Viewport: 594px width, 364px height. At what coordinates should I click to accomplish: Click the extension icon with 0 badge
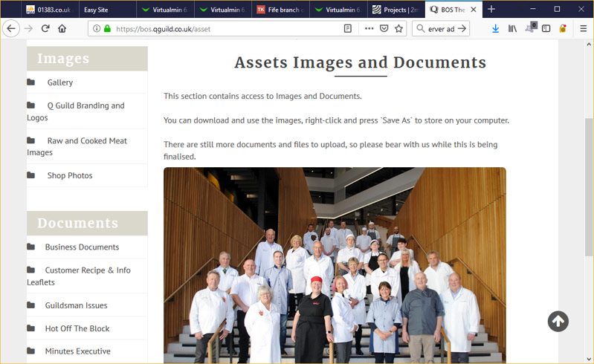click(530, 27)
